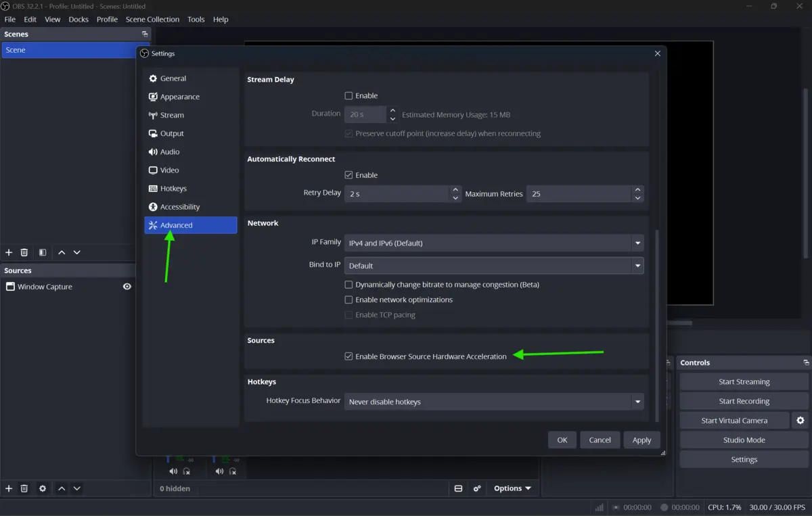
Task: Move scene down with the Scenes down arrow
Action: click(x=77, y=252)
